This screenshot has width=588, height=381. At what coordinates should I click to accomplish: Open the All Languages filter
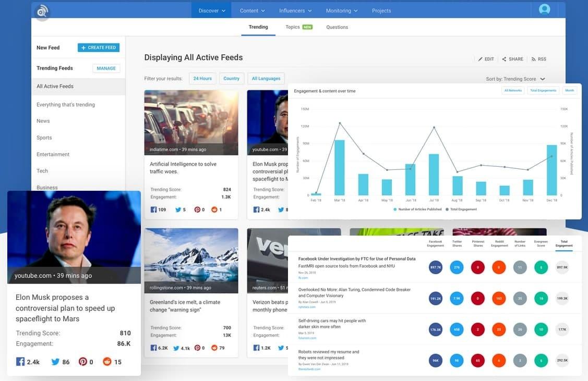pyautogui.click(x=266, y=79)
